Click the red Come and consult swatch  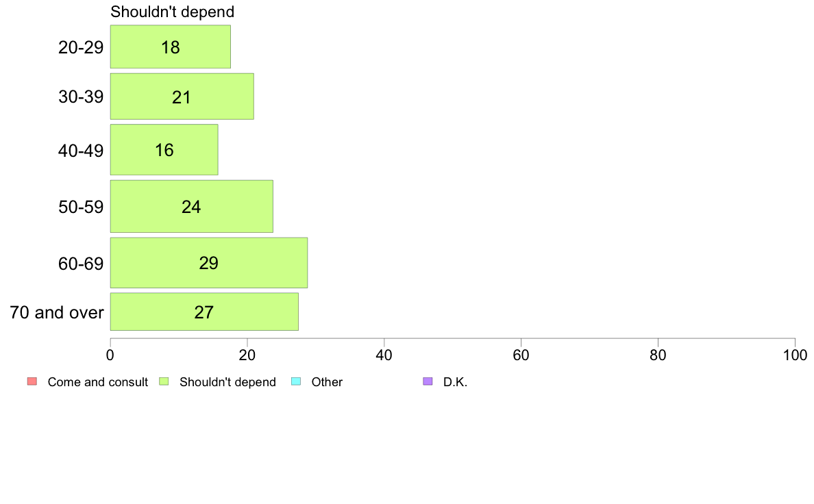click(32, 381)
